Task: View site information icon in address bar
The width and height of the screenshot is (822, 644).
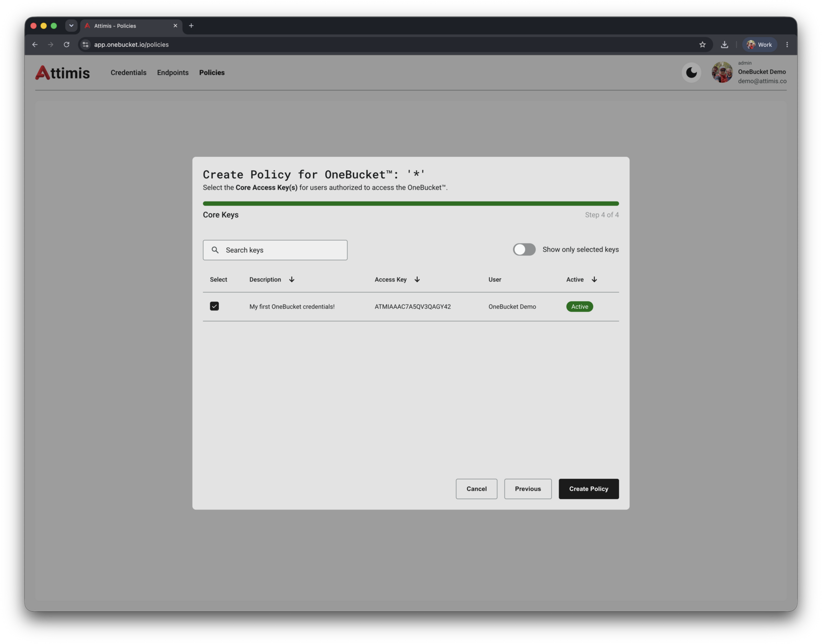Action: pos(86,45)
